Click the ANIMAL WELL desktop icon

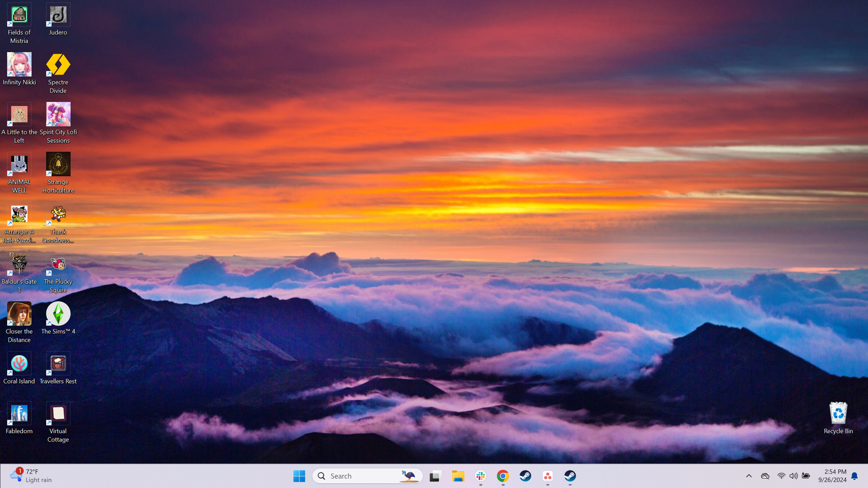pyautogui.click(x=19, y=165)
